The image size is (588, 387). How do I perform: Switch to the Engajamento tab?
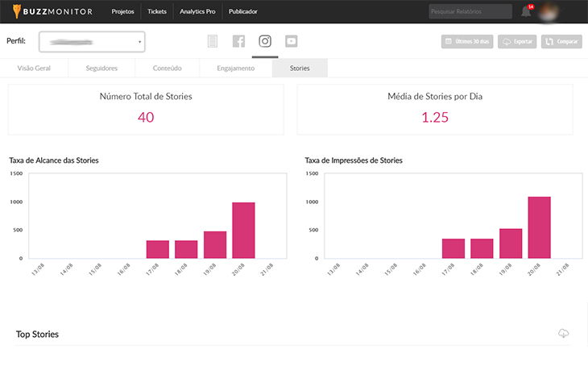click(x=235, y=69)
